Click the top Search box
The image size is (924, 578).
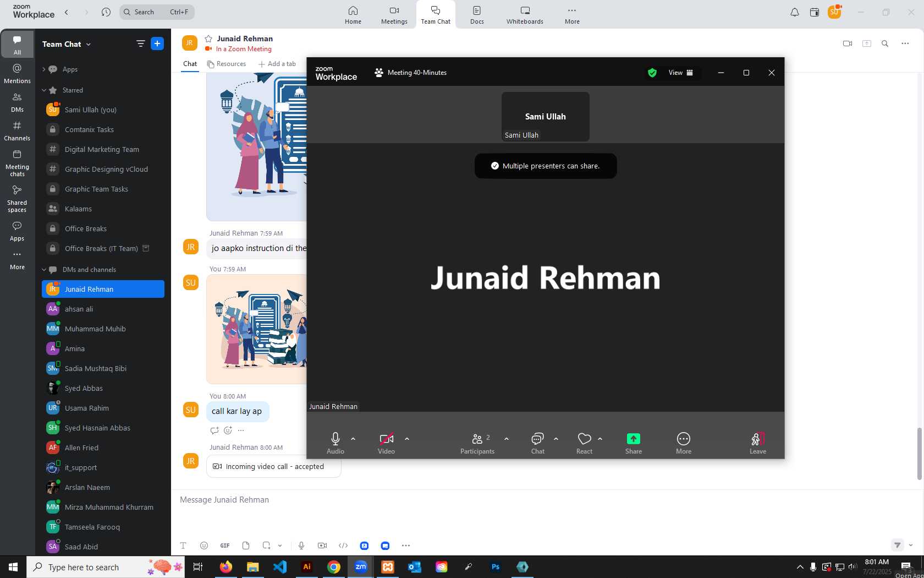157,12
